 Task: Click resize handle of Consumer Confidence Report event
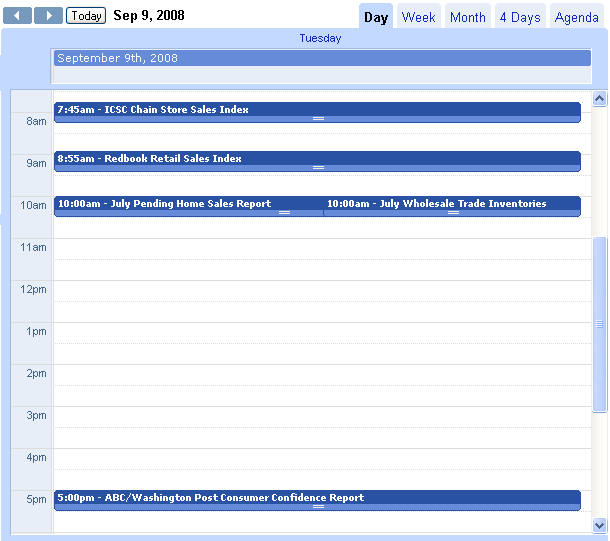tap(318, 506)
